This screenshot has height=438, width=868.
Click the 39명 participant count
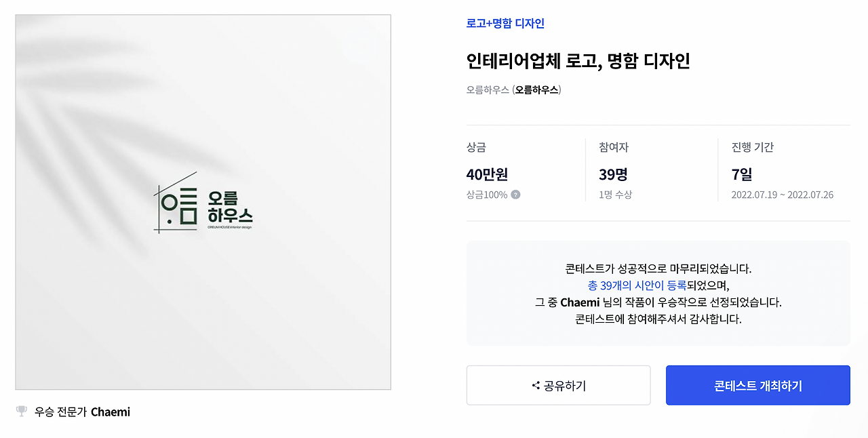(614, 174)
